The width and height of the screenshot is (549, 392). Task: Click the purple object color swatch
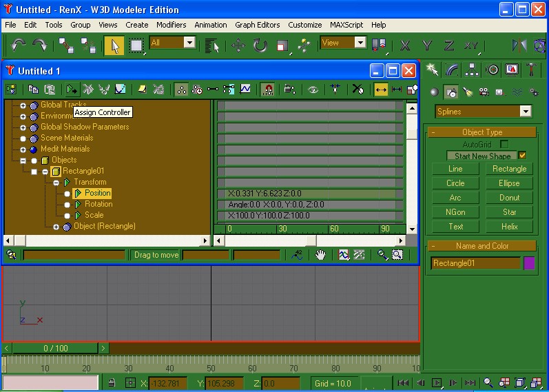pyautogui.click(x=529, y=263)
